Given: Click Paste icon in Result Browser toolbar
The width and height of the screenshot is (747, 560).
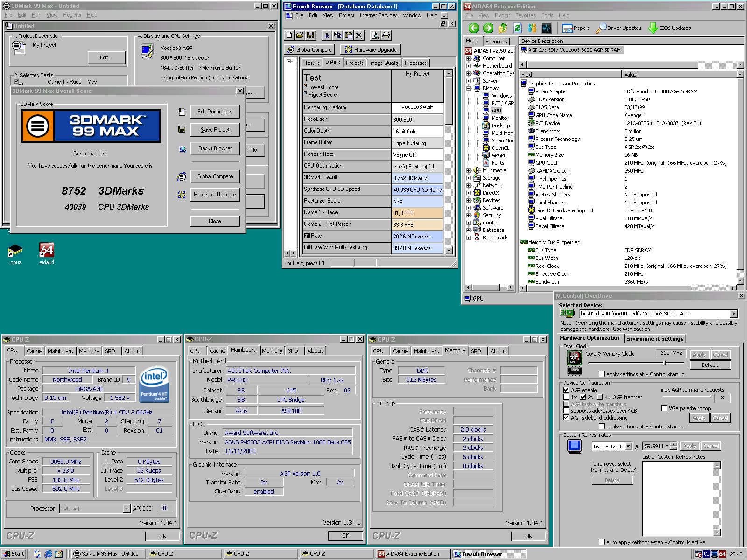Looking at the screenshot, I should pos(348,35).
